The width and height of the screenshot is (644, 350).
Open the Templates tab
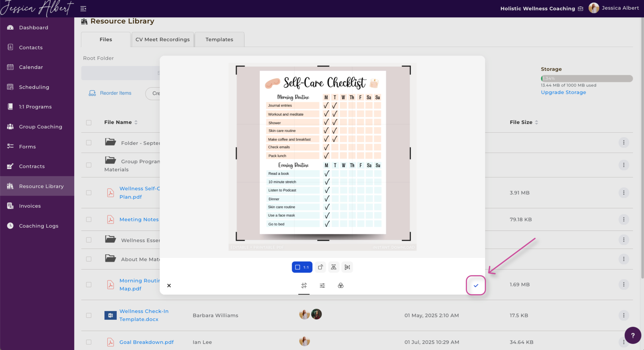(219, 40)
